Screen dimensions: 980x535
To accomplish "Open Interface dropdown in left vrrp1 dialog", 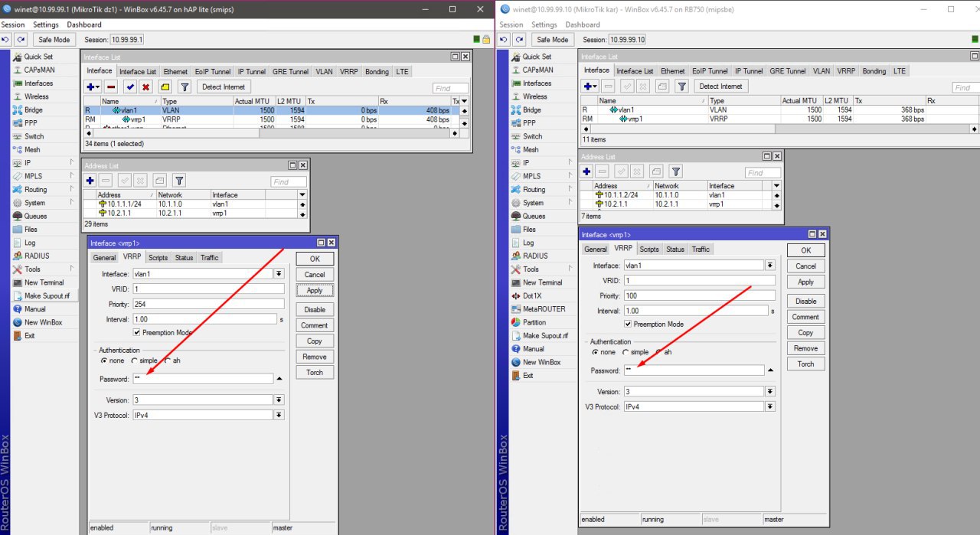I will pos(279,273).
